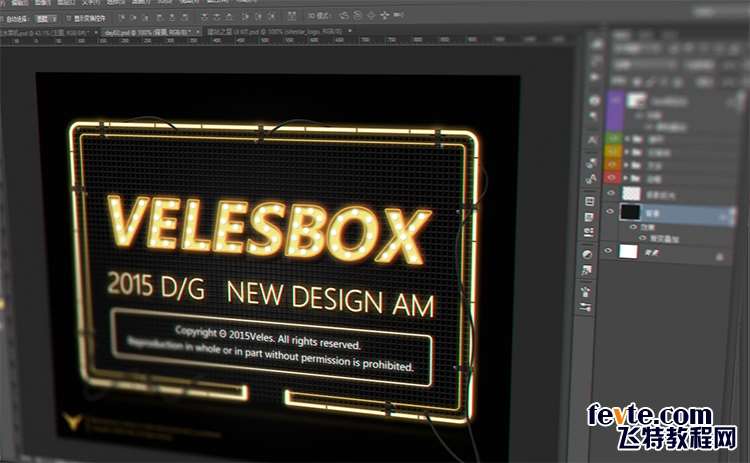This screenshot has width=750, height=463.
Task: Expand the orange-tagged layer group
Action: (628, 165)
